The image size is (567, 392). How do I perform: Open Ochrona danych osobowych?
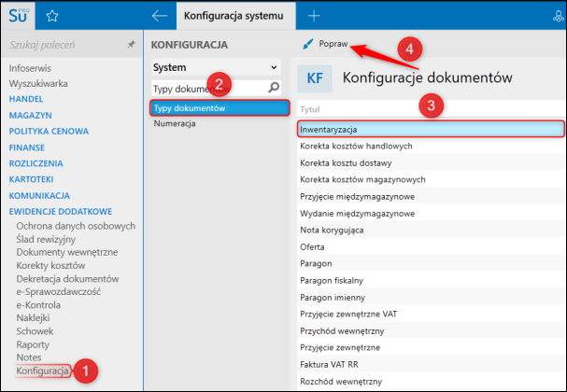(x=76, y=226)
